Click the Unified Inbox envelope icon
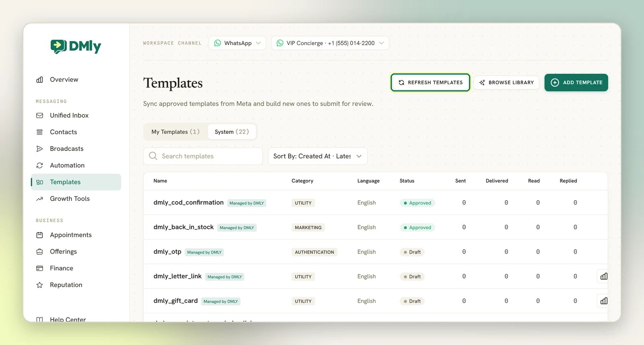Screen dimensions: 644x345 click(x=39, y=116)
